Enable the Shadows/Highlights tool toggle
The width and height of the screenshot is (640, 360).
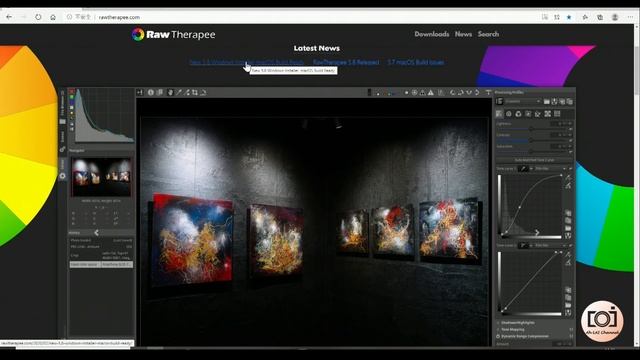tap(498, 322)
